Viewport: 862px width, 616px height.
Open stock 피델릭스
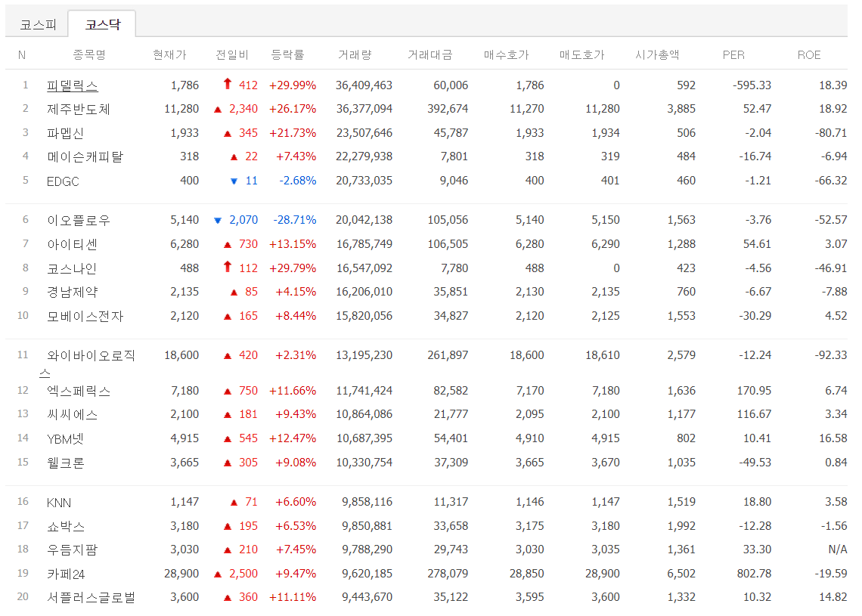[x=73, y=85]
